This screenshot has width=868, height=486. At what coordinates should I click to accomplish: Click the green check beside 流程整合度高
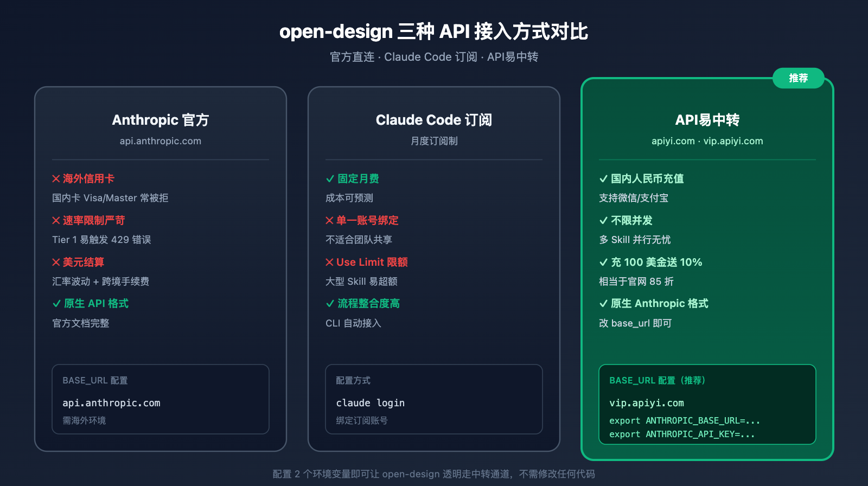click(330, 304)
